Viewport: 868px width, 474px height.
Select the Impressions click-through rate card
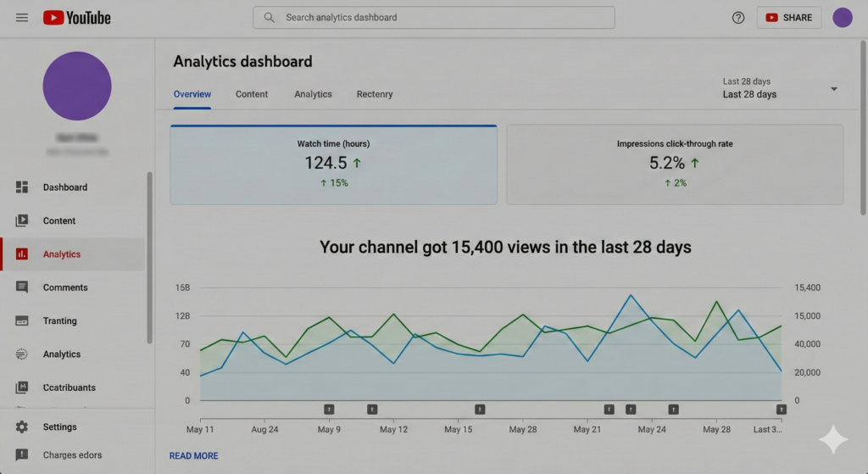point(675,165)
